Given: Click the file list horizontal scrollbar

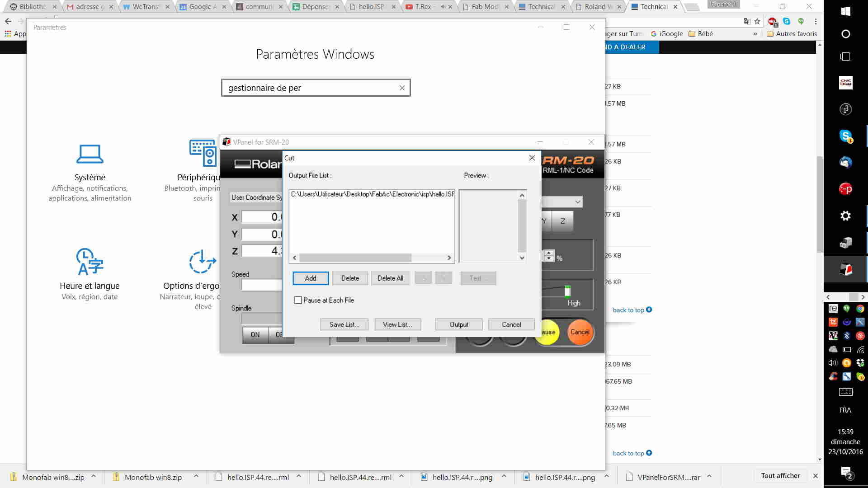Looking at the screenshot, I should click(x=355, y=258).
